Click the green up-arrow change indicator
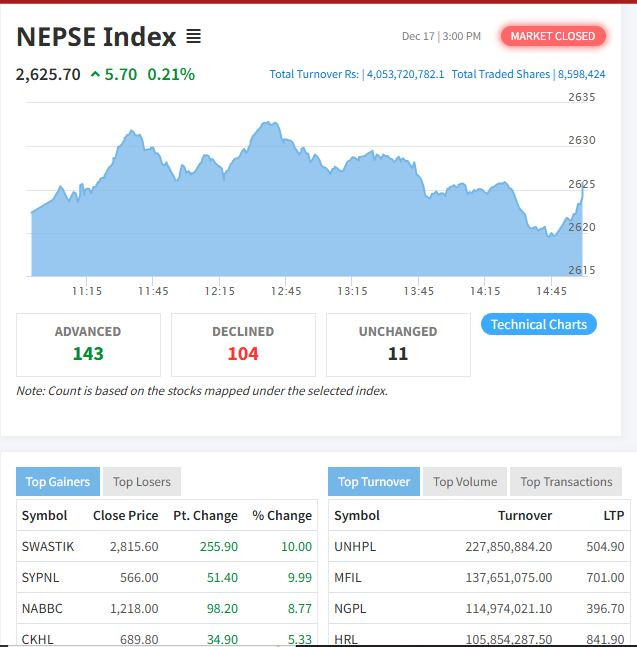637x647 pixels. pos(94,75)
